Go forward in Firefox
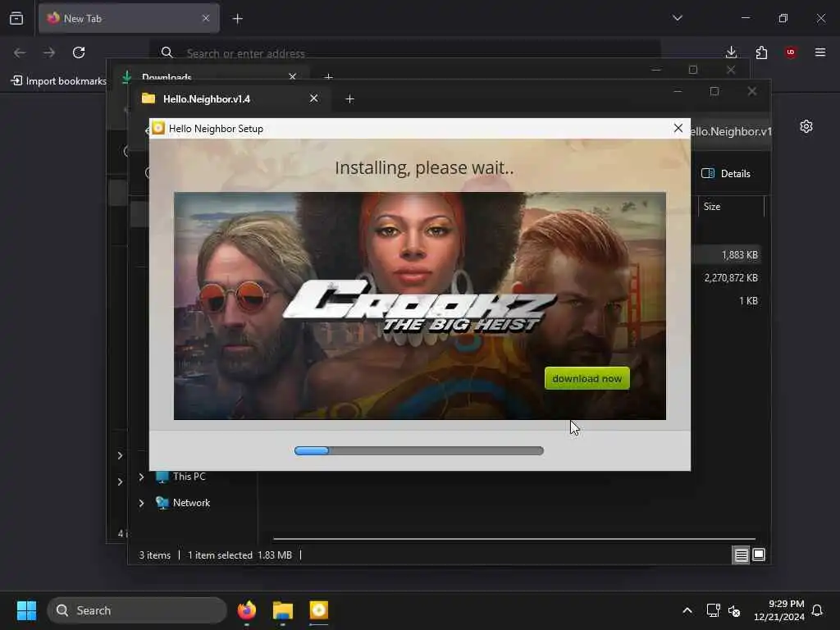The image size is (840, 630). click(49, 52)
